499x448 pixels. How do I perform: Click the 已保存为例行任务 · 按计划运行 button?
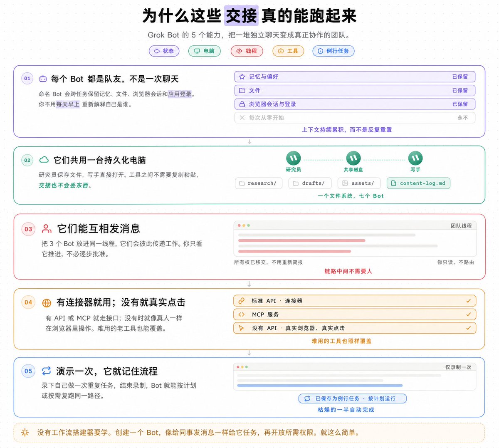click(x=353, y=398)
